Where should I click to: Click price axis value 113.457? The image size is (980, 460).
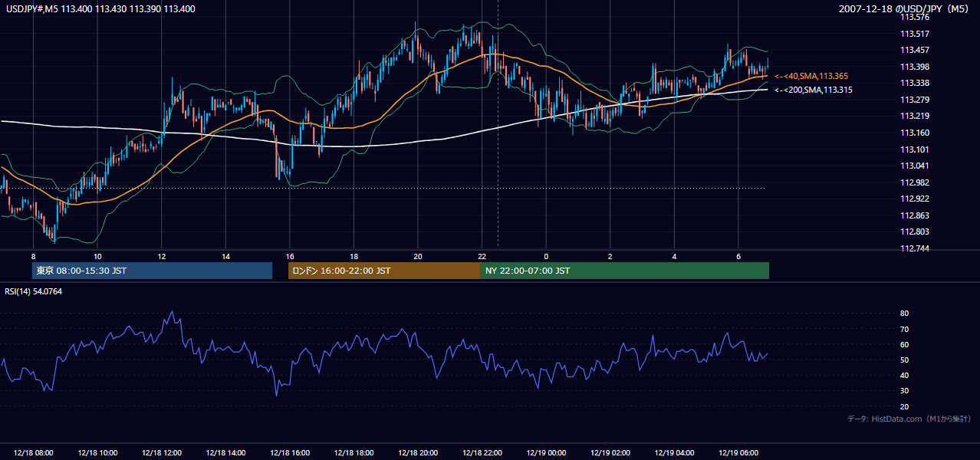[x=914, y=50]
